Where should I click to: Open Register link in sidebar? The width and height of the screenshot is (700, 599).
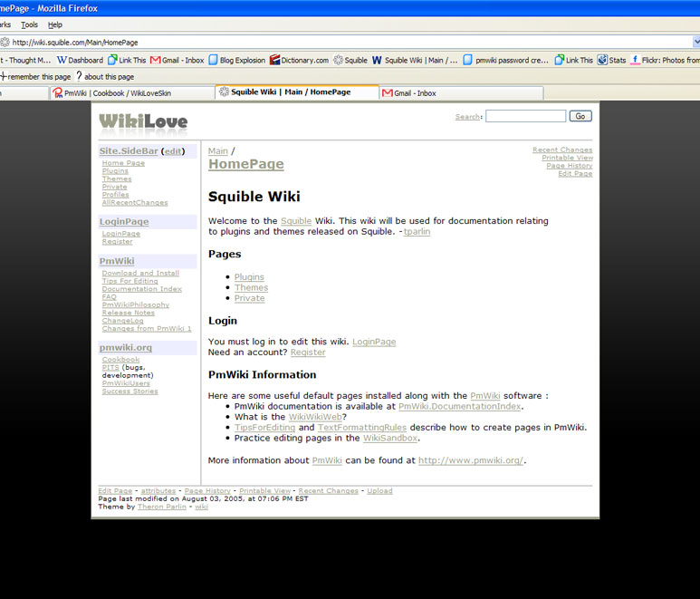[x=117, y=242]
